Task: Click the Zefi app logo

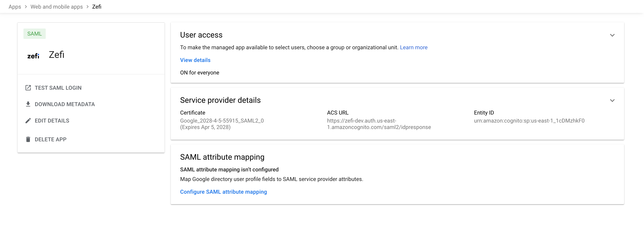Action: coord(33,56)
